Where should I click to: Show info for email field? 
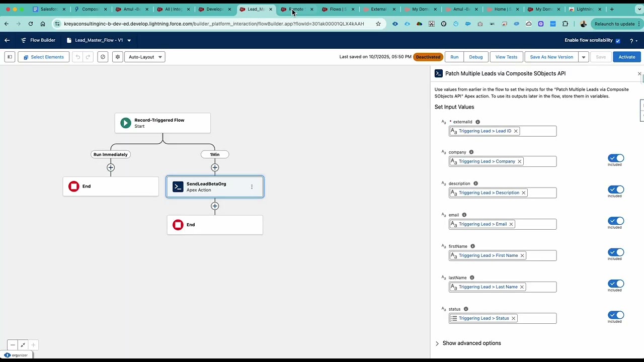[464, 215]
